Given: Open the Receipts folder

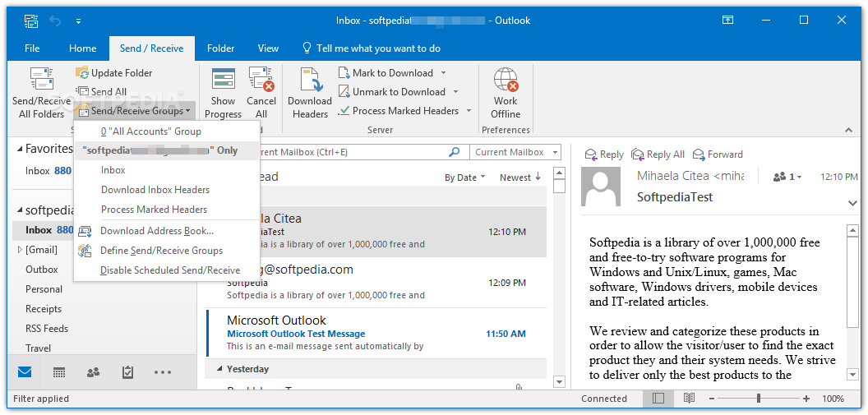Looking at the screenshot, I should click(x=44, y=309).
